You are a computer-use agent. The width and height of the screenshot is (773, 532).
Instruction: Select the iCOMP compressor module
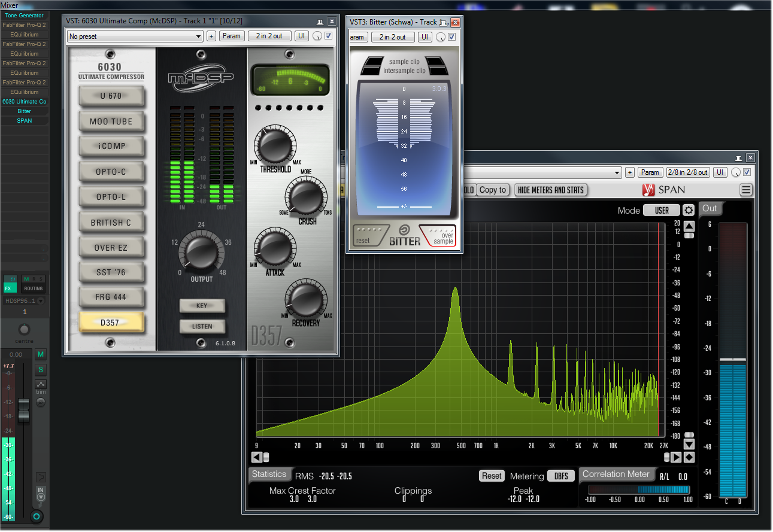coord(111,146)
